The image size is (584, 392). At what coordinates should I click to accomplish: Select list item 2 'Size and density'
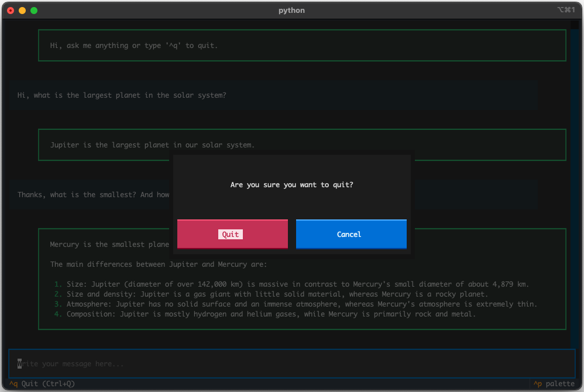pos(271,294)
